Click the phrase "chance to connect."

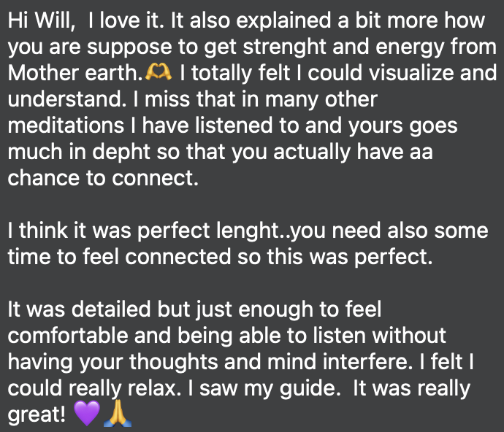(102, 179)
